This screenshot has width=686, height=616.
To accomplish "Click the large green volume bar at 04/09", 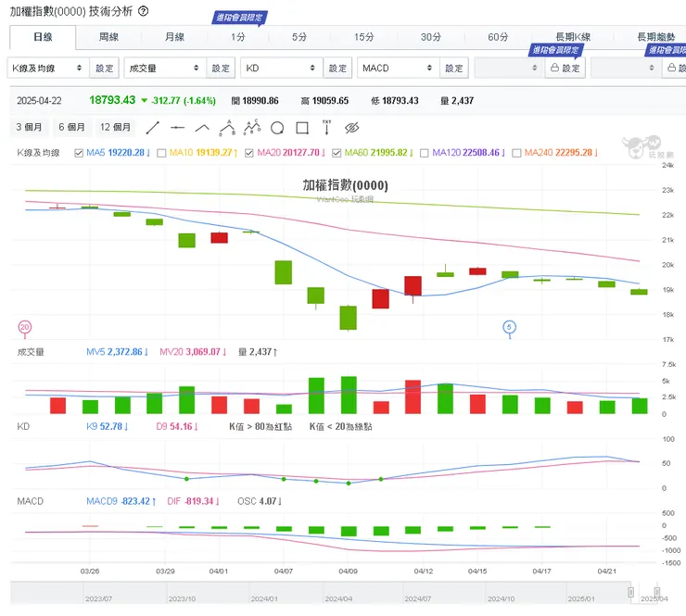I will coord(349,396).
